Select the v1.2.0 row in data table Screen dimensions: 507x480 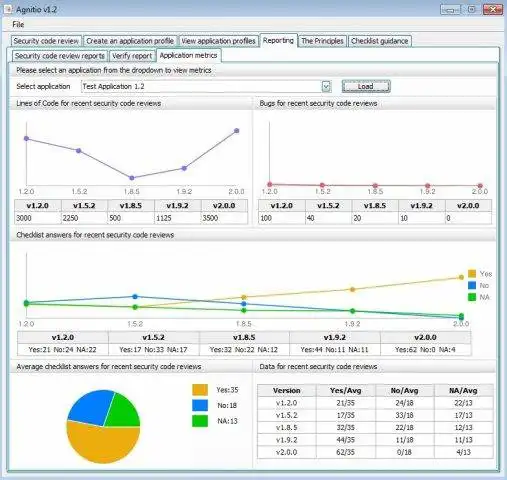pyautogui.click(x=375, y=403)
